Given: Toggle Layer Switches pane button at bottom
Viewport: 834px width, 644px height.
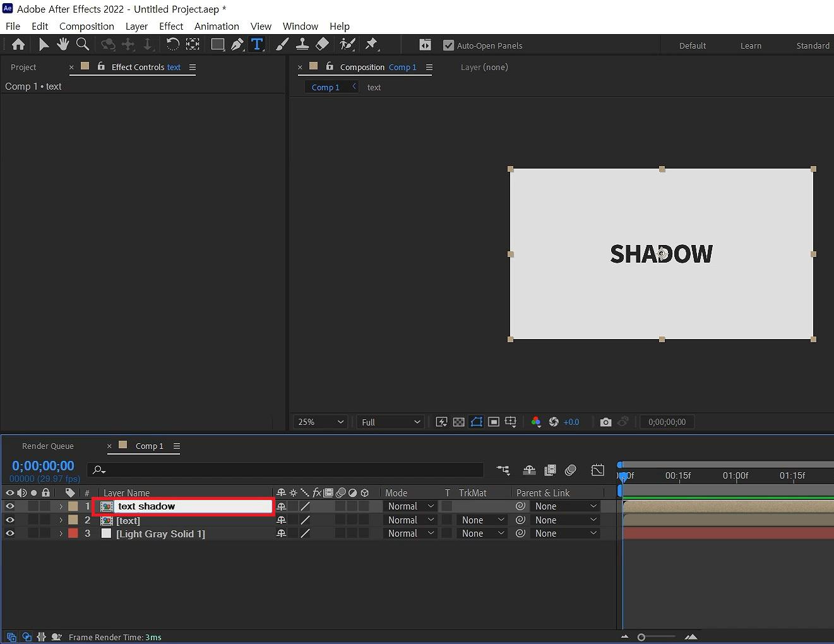Looking at the screenshot, I should click(x=11, y=637).
